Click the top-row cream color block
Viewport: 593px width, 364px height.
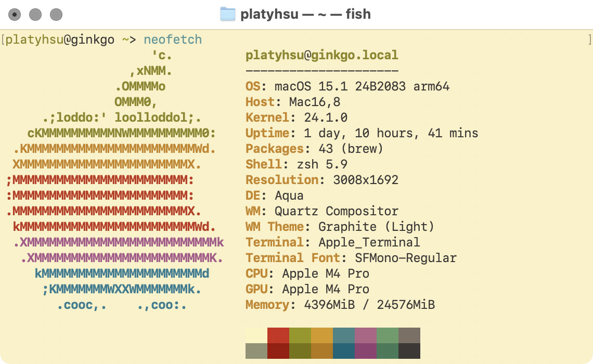tap(256, 335)
